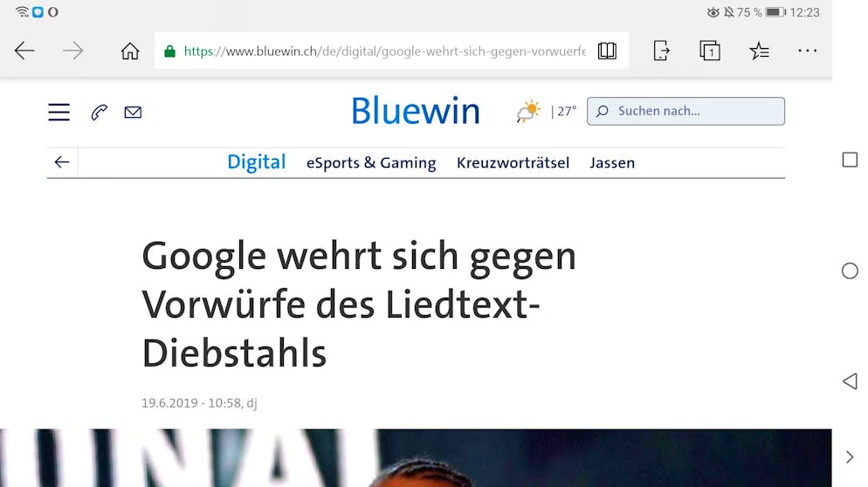Expand the side panel chevron arrow
The image size is (868, 487).
[x=850, y=457]
